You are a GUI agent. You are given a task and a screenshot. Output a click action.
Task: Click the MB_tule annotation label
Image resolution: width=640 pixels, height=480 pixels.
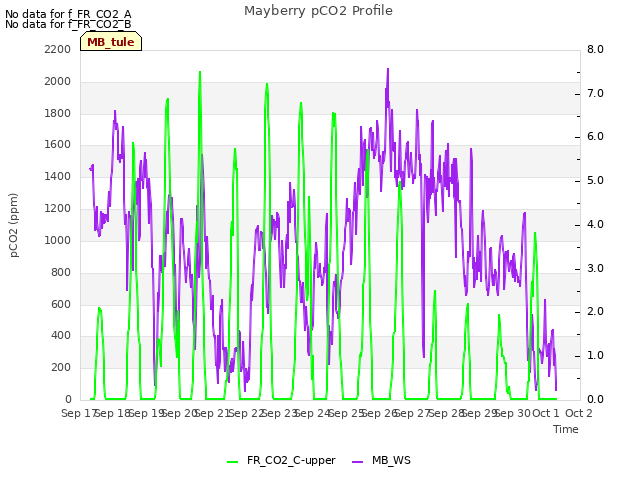click(111, 42)
